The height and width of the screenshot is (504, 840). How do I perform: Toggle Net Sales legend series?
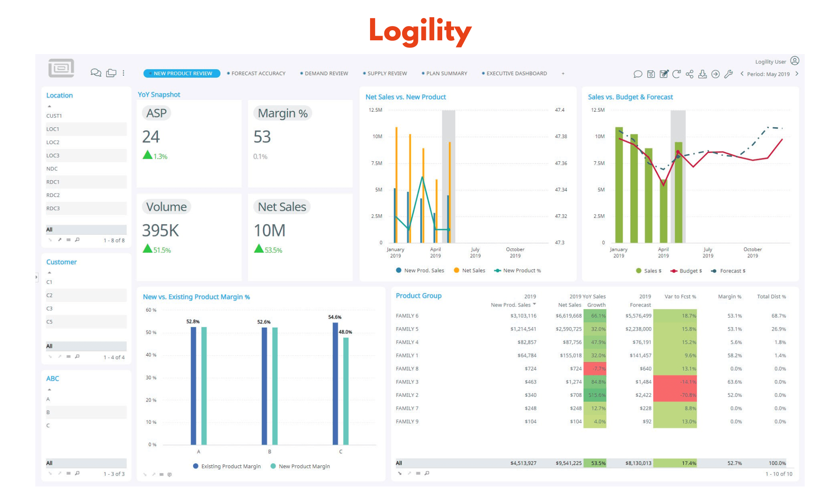point(469,270)
